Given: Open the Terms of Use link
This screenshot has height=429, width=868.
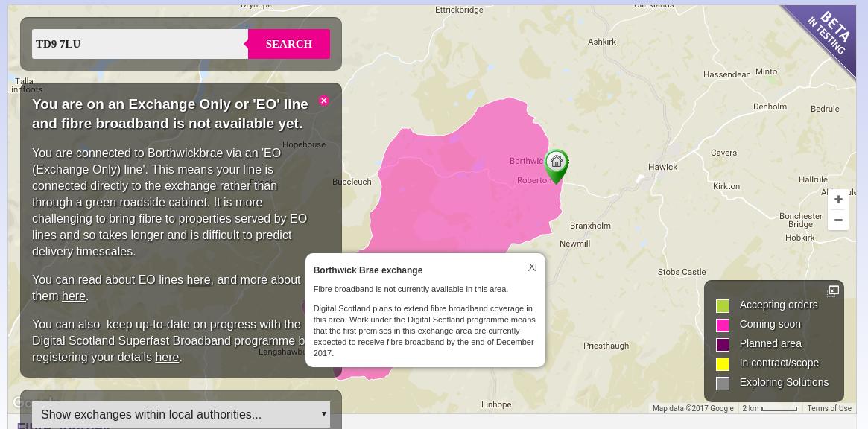Looking at the screenshot, I should pyautogui.click(x=829, y=409).
